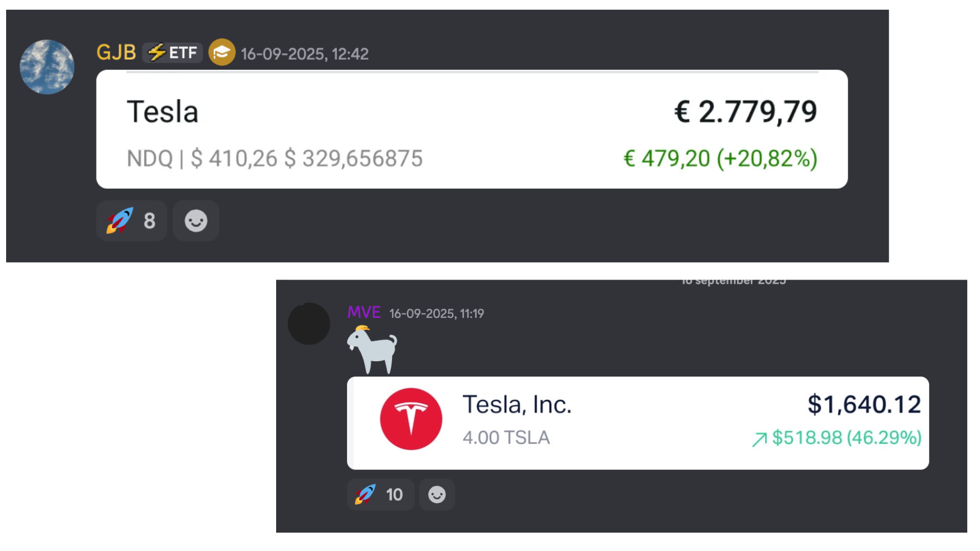This screenshot has height=551, width=980.
Task: Click the green $518.98 (46.29%) return
Action: [x=846, y=438]
